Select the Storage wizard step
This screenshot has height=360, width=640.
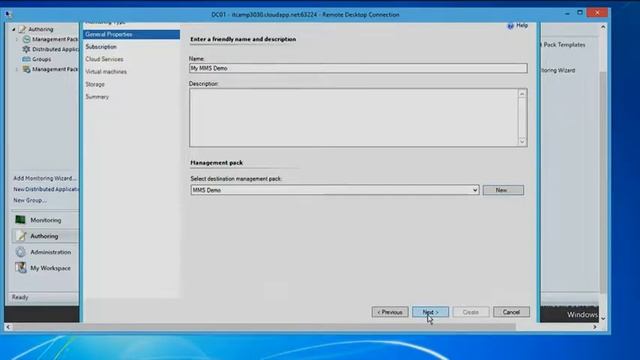tap(95, 84)
